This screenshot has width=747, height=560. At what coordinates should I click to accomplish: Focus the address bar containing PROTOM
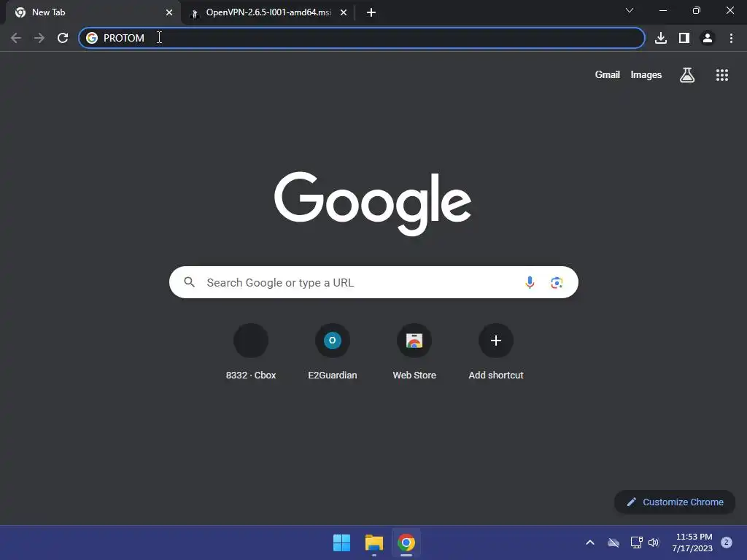362,38
